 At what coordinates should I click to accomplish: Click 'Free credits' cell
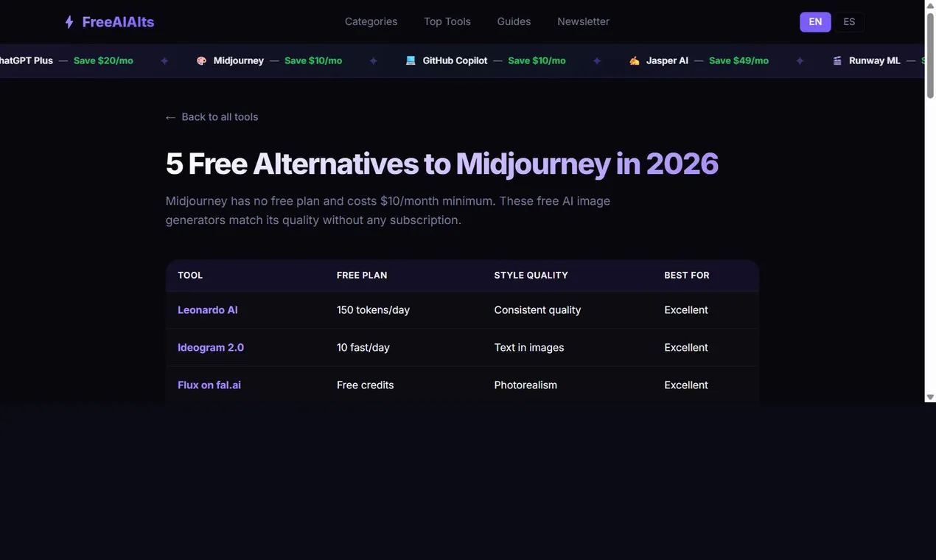[366, 385]
